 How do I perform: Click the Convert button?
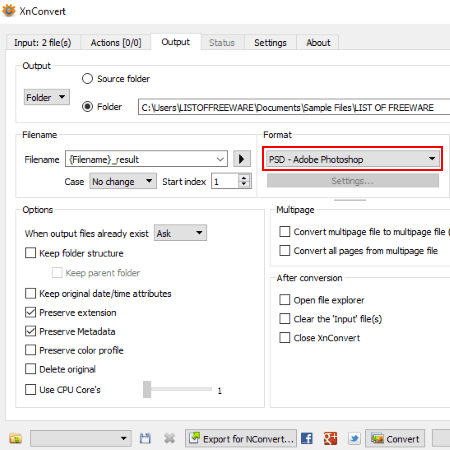(395, 439)
